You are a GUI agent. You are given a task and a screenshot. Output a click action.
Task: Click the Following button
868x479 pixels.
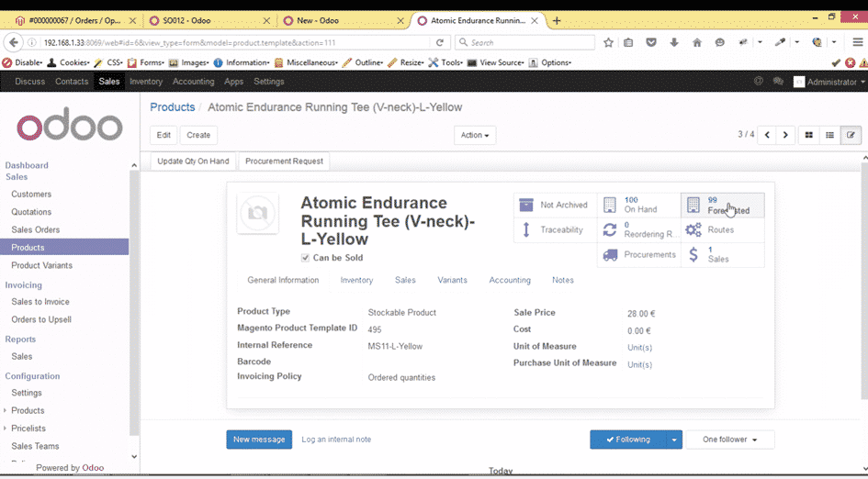[x=628, y=440]
